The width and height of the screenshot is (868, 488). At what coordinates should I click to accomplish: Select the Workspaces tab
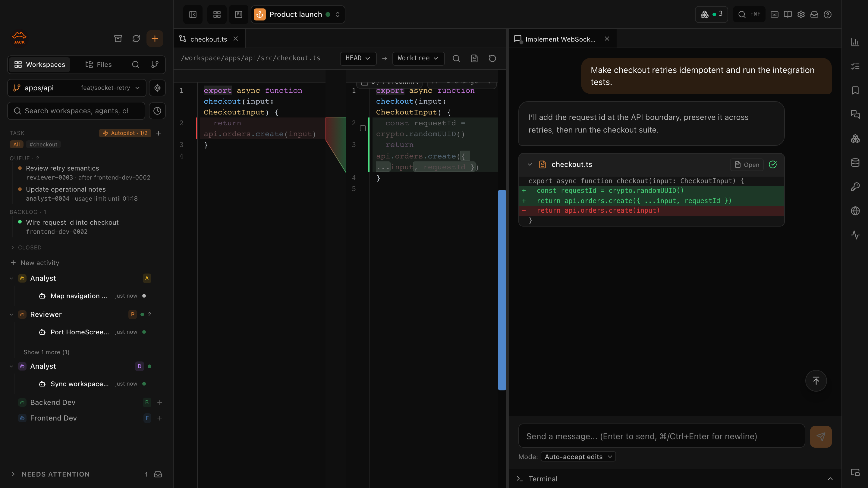click(x=39, y=64)
